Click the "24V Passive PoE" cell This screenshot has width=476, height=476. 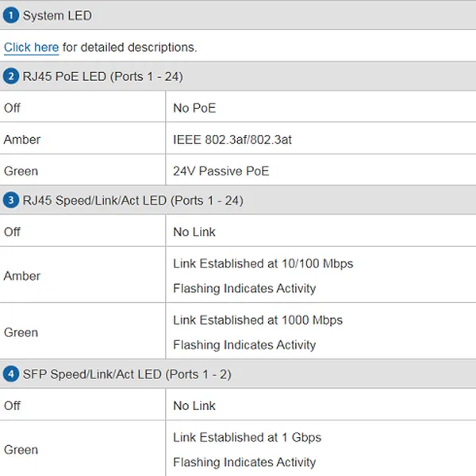[x=221, y=171]
